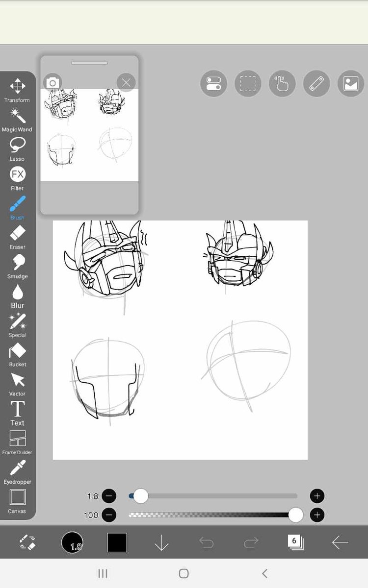
Task: Undo the last stroke
Action: click(206, 542)
